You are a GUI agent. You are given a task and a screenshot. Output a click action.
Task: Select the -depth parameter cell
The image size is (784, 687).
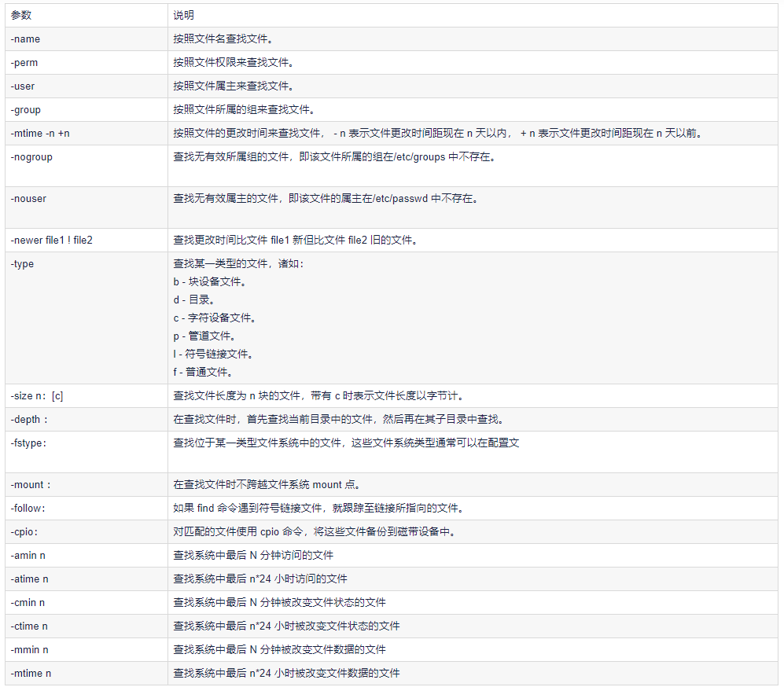tap(29, 419)
